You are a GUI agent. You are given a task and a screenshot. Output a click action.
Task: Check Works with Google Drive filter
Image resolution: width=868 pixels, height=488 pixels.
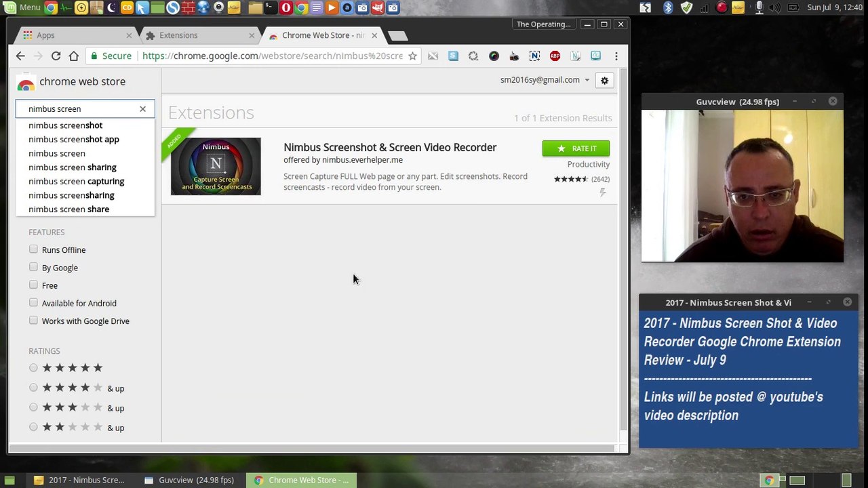pos(33,320)
